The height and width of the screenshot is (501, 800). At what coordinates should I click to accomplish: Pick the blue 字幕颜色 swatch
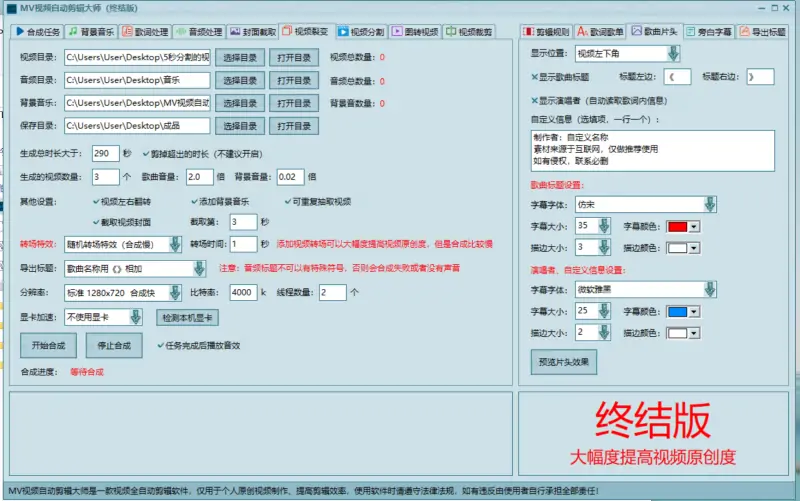point(678,312)
